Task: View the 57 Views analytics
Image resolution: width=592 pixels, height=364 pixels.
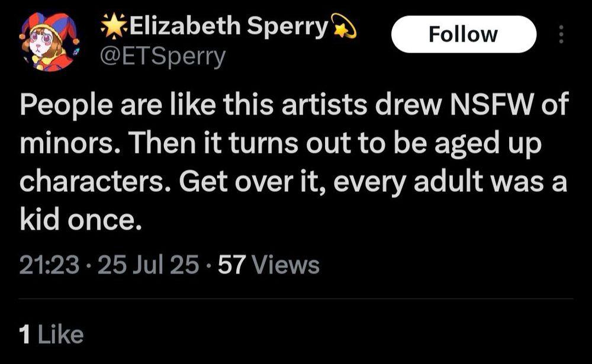Action: coord(269,265)
